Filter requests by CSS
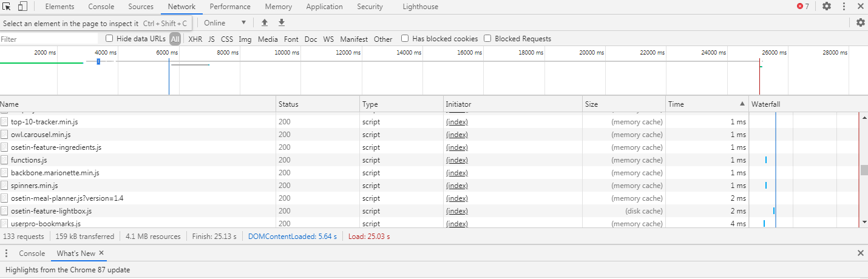The image size is (868, 279). pos(227,39)
